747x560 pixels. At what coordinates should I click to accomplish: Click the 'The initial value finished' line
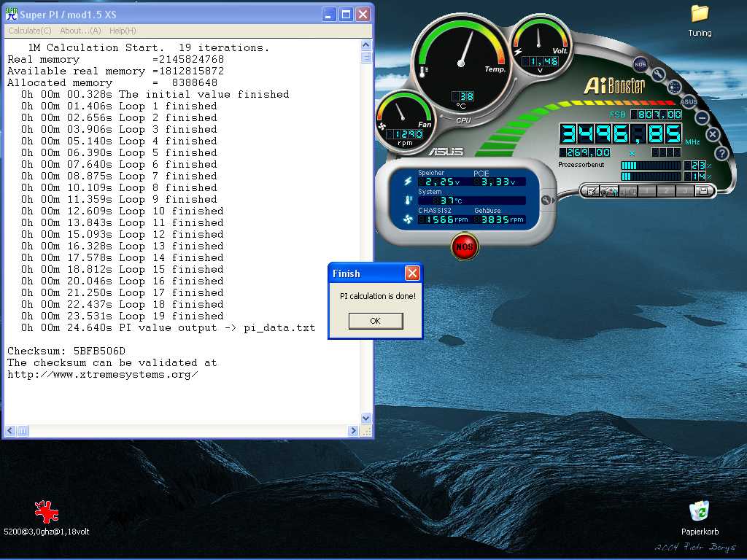pyautogui.click(x=155, y=94)
